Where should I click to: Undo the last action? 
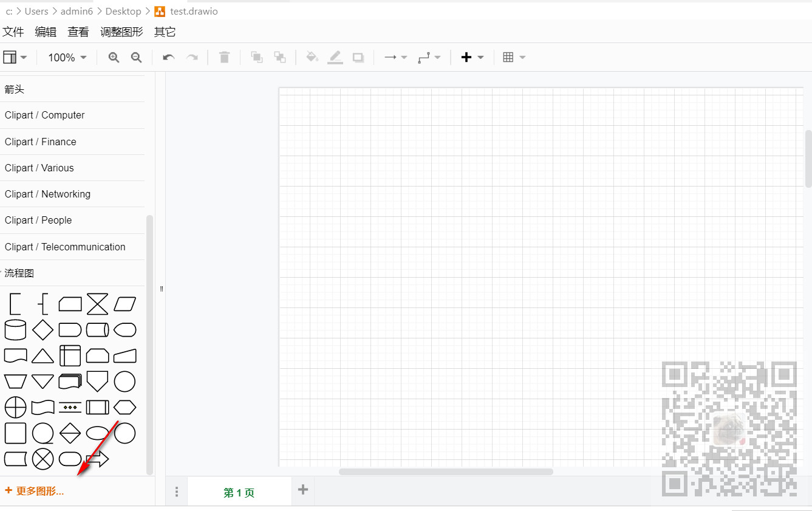pyautogui.click(x=169, y=57)
